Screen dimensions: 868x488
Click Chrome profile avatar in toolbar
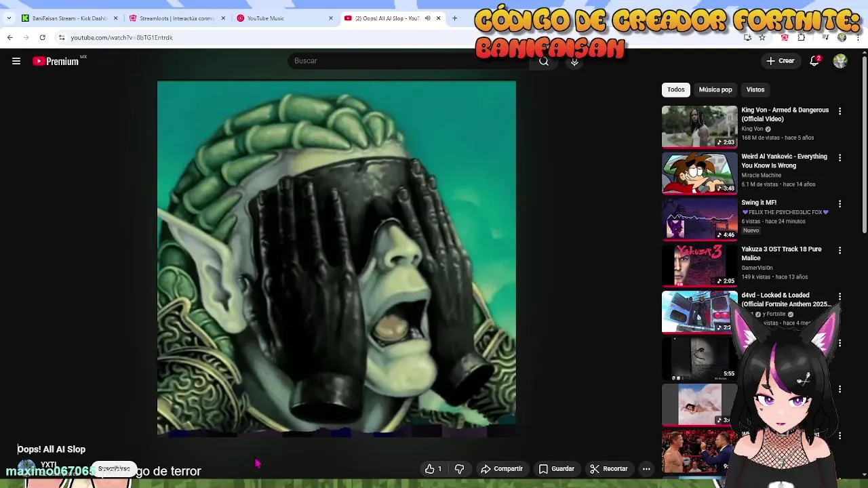[x=842, y=37]
